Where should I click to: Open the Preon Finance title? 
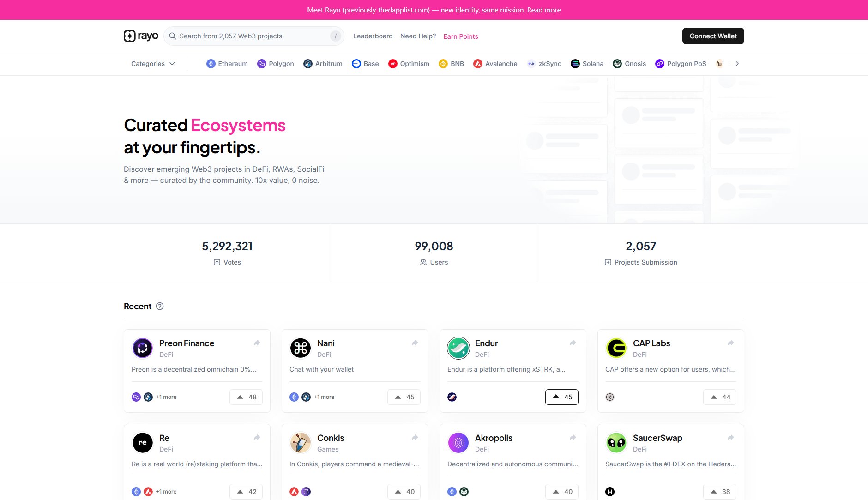(x=187, y=343)
